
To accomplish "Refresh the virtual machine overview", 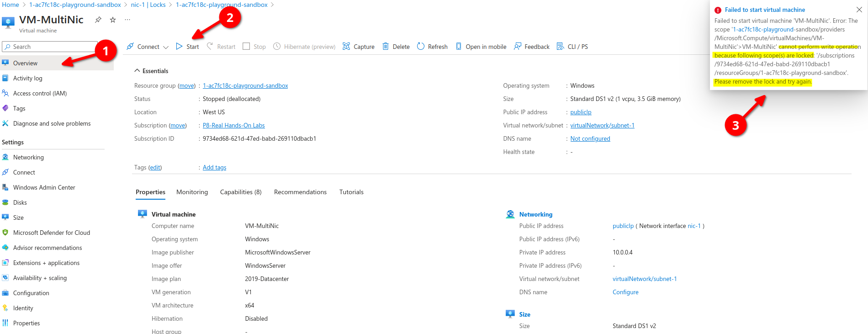I will click(x=432, y=47).
